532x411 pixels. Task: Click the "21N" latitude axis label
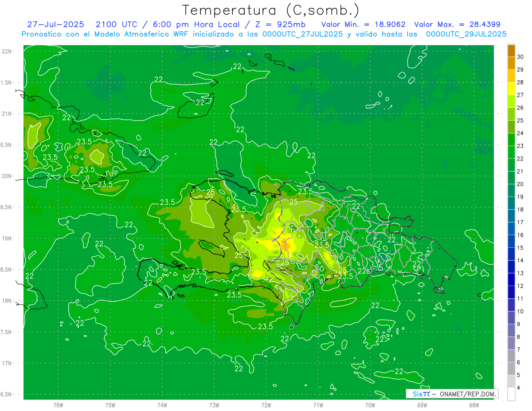click(7, 114)
